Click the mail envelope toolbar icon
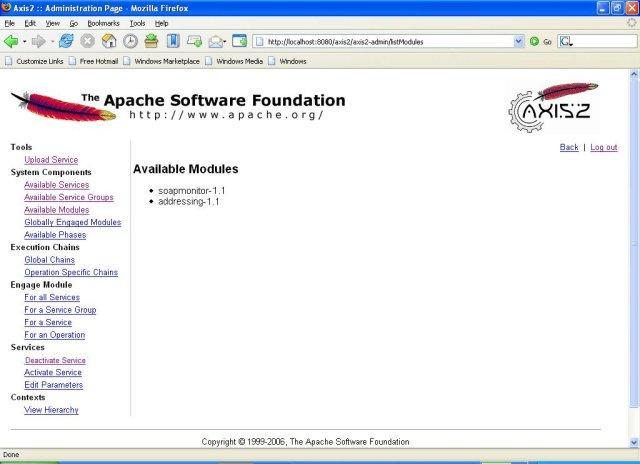 (x=216, y=41)
